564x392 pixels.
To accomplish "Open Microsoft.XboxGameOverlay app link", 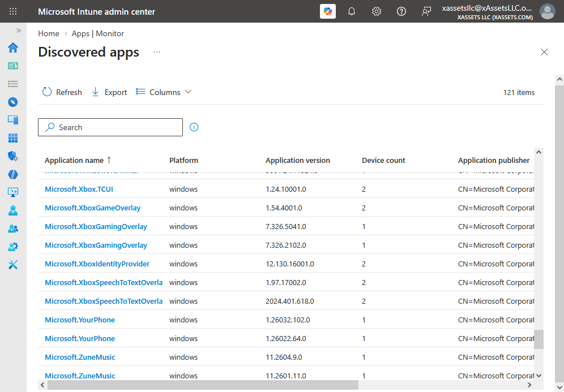I will (x=92, y=208).
